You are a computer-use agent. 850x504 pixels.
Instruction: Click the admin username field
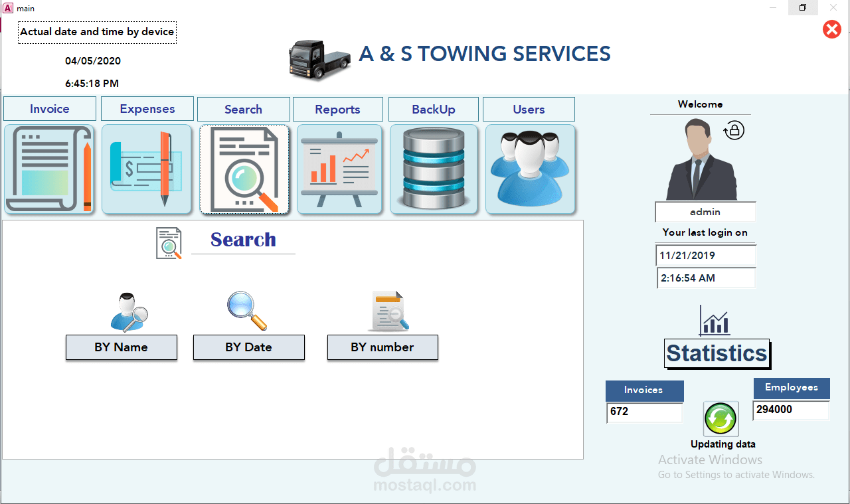click(x=705, y=212)
